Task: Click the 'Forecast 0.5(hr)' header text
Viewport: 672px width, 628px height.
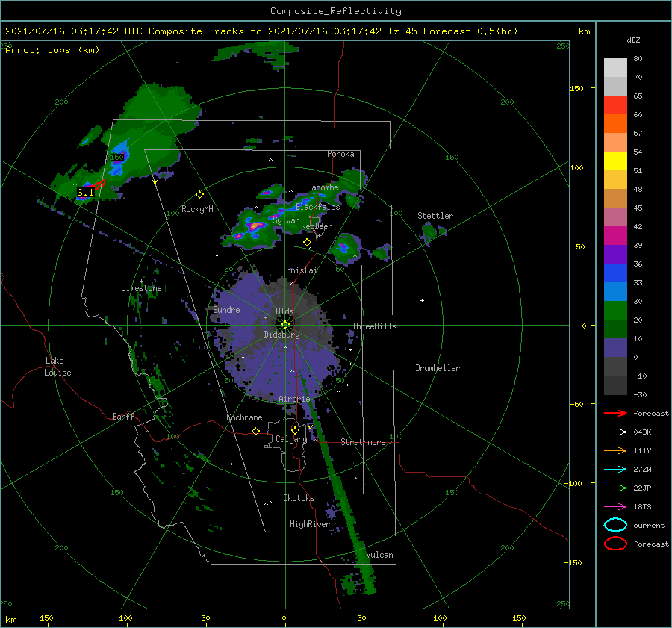Action: [470, 31]
